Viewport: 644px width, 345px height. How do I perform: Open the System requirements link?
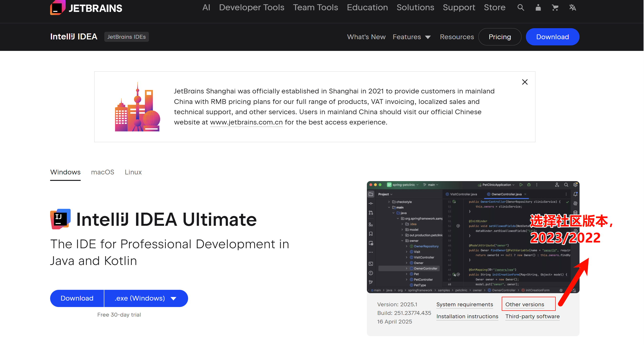465,304
